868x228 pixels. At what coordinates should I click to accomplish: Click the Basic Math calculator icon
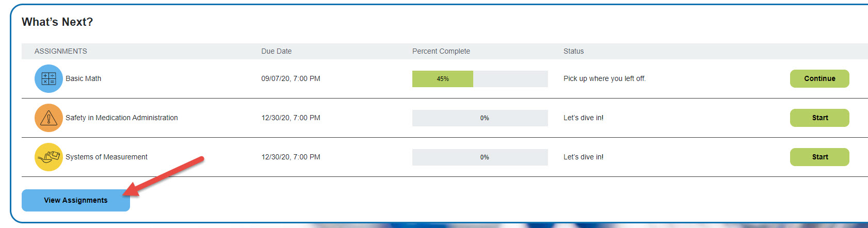coord(49,78)
